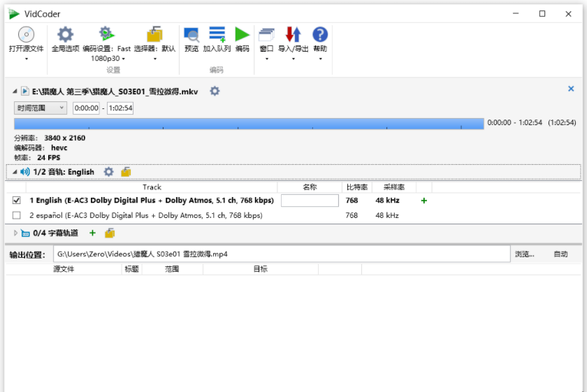
Task: Open the Preview window icon
Action: pos(191,34)
